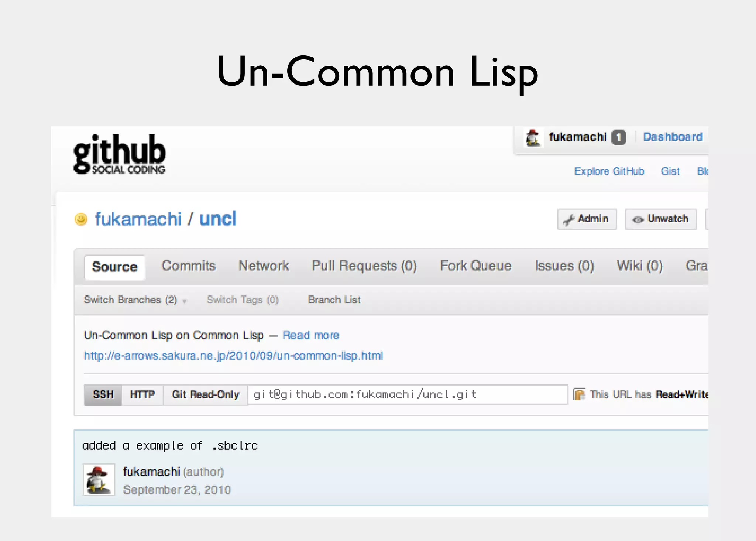Image resolution: width=756 pixels, height=541 pixels.
Task: Click the commit author avatar thumbnail
Action: click(x=99, y=480)
